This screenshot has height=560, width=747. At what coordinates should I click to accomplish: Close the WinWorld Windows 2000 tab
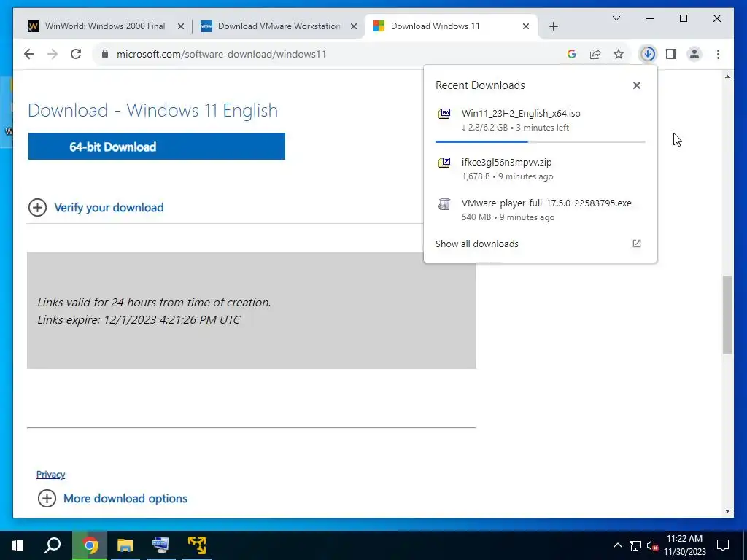click(x=181, y=27)
